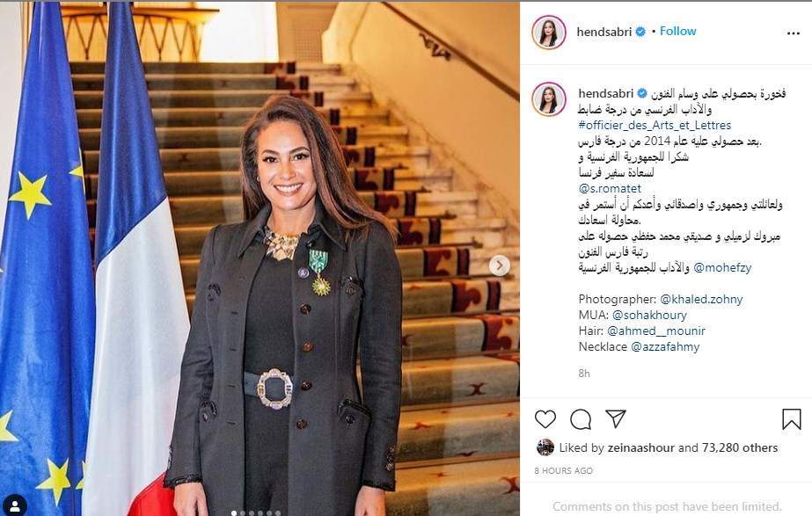Screen dimensions: 812x516
Task: View tagged people icon on photo
Action: (14, 505)
